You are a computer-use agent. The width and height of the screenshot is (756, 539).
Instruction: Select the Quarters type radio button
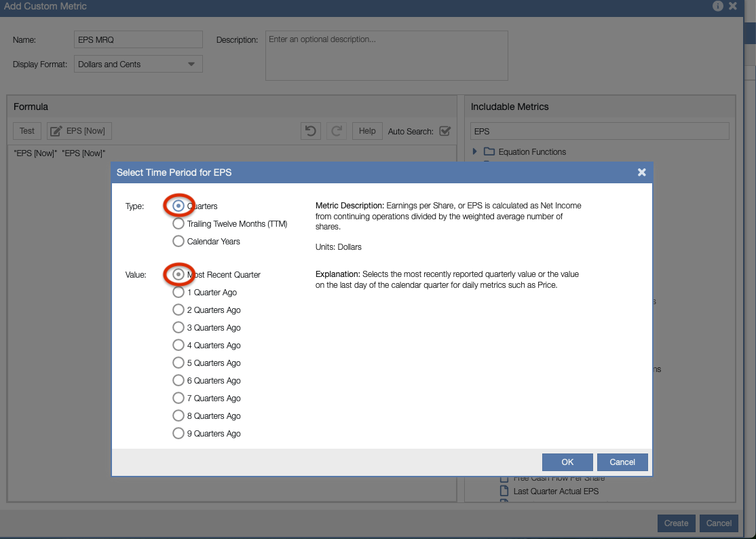point(178,206)
